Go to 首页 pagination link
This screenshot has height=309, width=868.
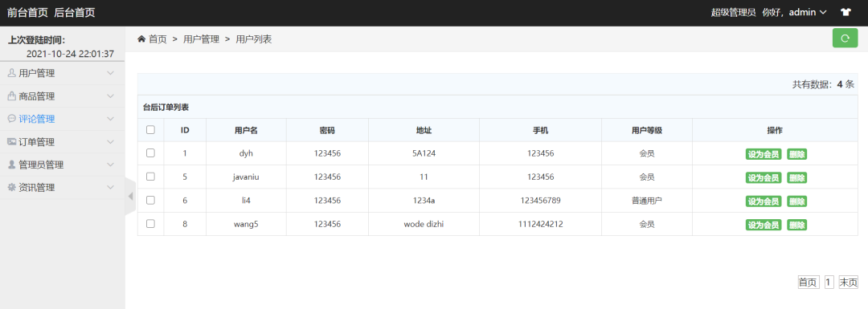click(808, 282)
